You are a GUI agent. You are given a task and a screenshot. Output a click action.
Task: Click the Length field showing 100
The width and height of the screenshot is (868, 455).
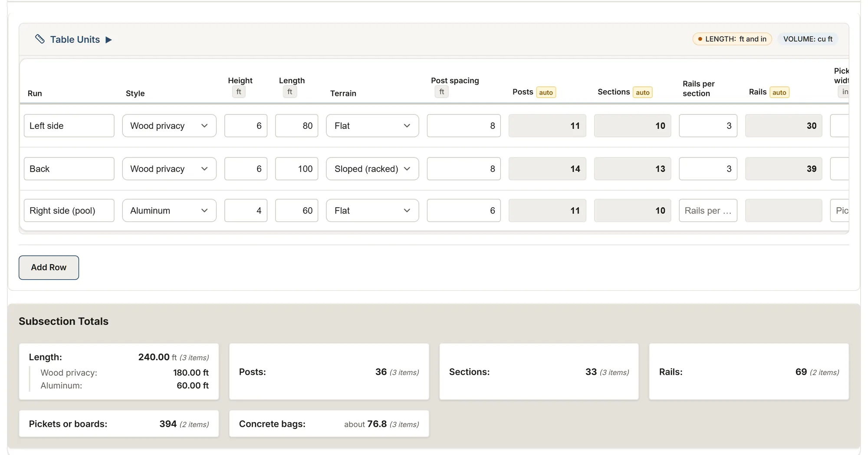[296, 169]
